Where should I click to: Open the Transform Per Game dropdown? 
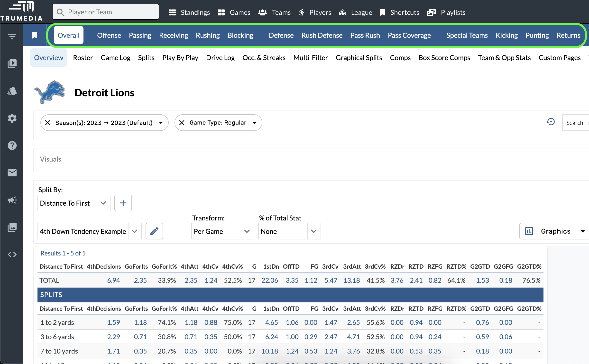click(x=247, y=231)
